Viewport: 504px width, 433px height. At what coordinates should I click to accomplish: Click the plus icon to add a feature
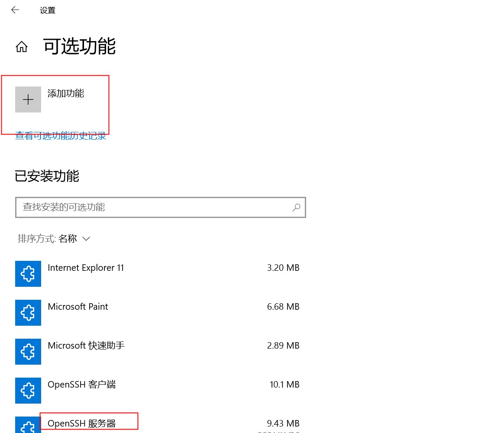(x=28, y=99)
